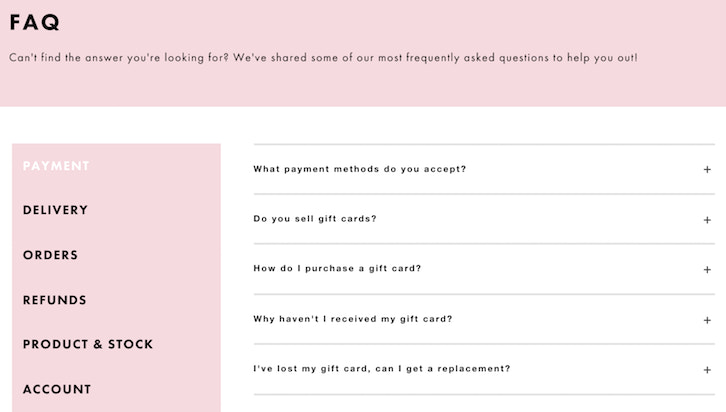The image size is (726, 412).
Task: Click the introductory sentence under the FAQ heading
Action: click(323, 57)
